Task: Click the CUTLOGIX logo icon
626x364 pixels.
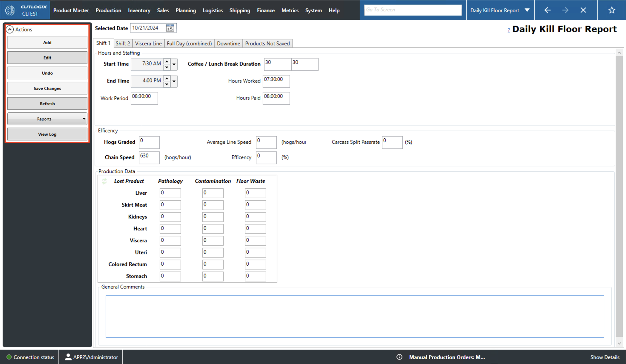Action: click(10, 10)
